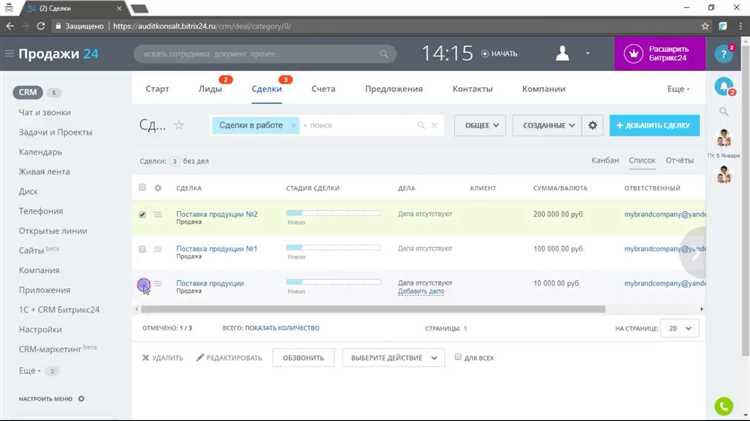Switch to Канбан view

(605, 161)
